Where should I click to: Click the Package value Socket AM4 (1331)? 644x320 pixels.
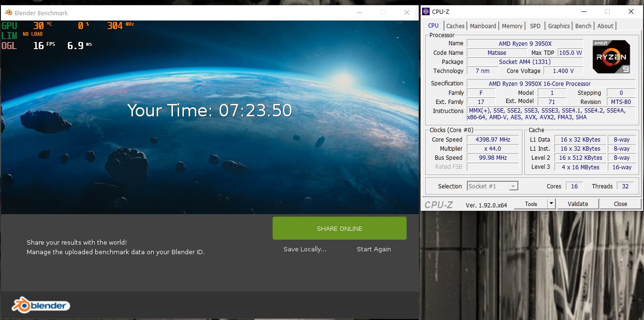click(x=525, y=62)
